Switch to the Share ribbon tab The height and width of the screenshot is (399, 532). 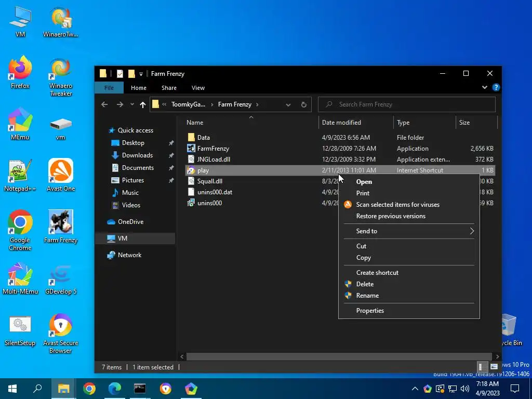[169, 88]
